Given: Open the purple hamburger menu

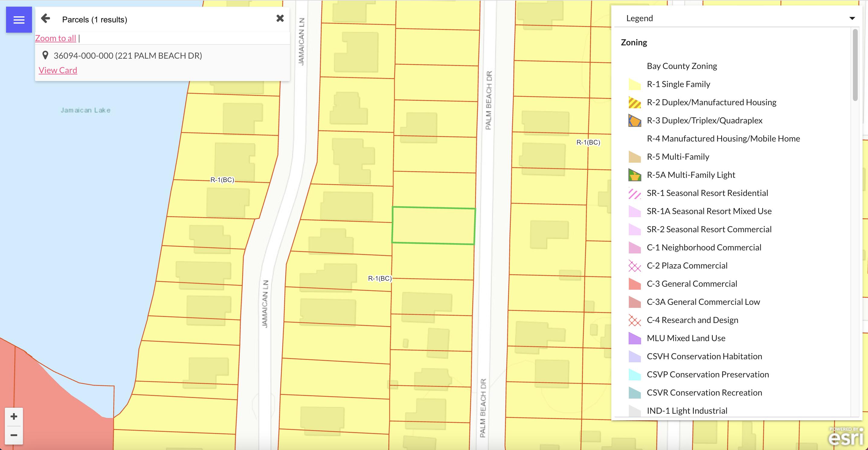Looking at the screenshot, I should 19,20.
